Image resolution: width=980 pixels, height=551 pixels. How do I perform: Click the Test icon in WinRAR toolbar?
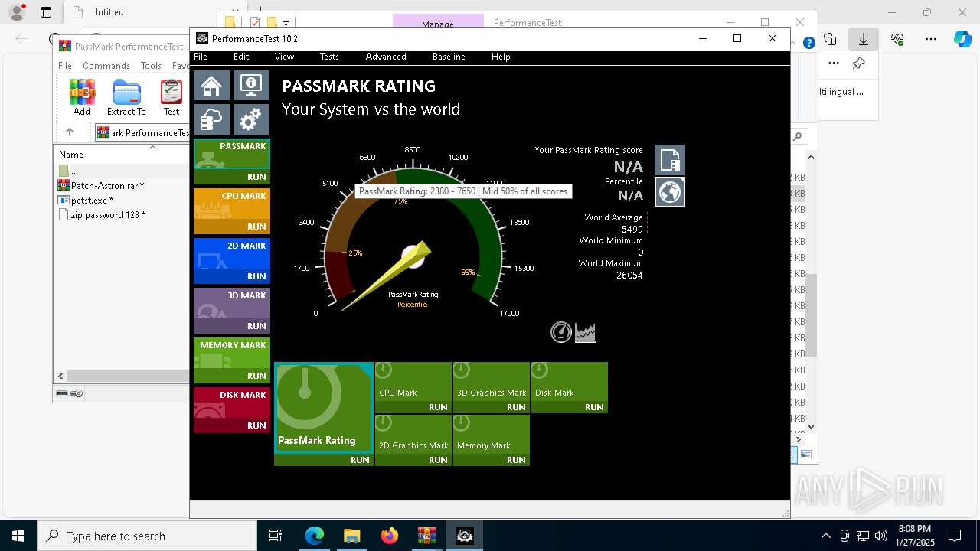pyautogui.click(x=171, y=98)
